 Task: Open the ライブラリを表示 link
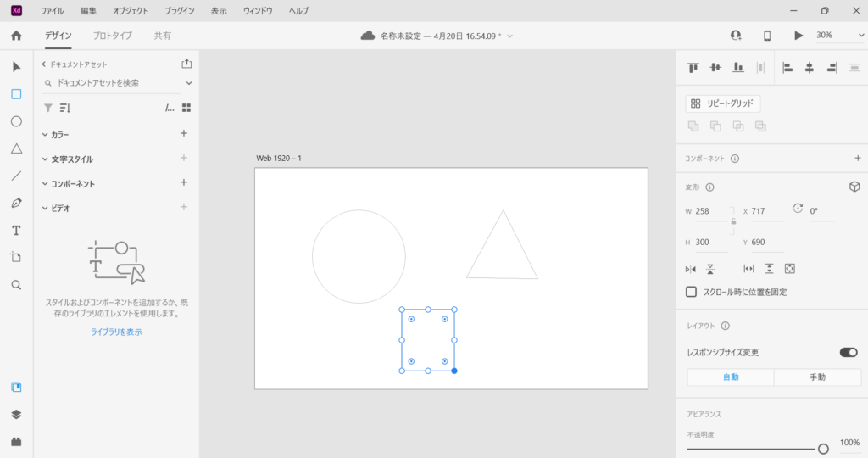[116, 332]
